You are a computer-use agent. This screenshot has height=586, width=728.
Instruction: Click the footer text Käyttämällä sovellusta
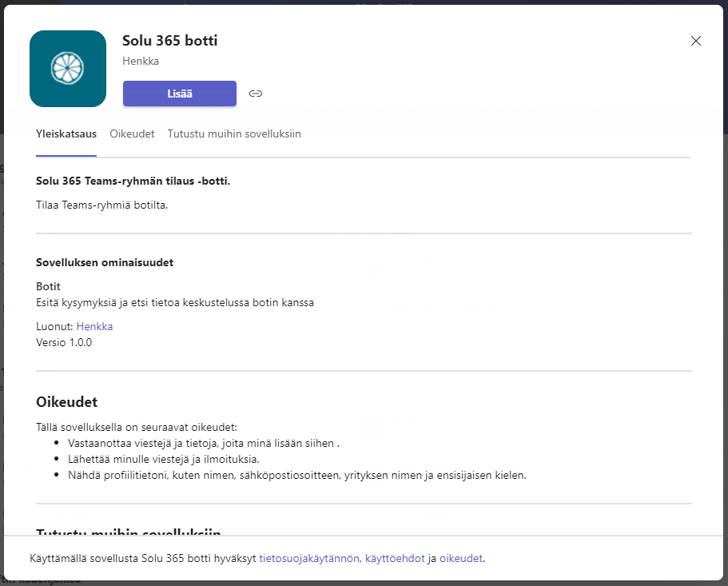[83, 558]
